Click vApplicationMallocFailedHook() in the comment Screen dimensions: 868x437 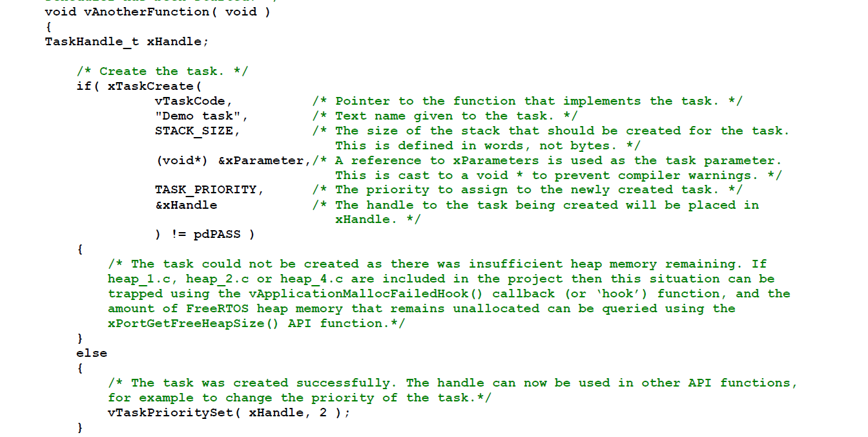[x=366, y=293]
